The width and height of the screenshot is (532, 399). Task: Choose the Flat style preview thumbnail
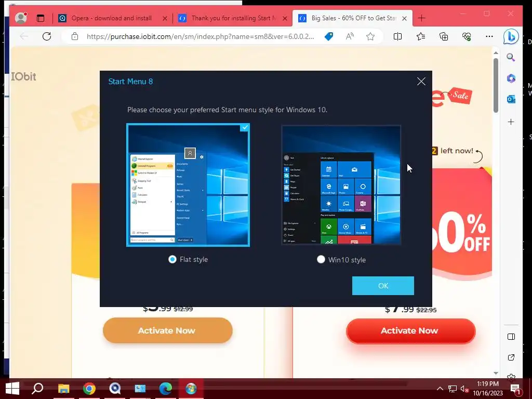coord(188,185)
